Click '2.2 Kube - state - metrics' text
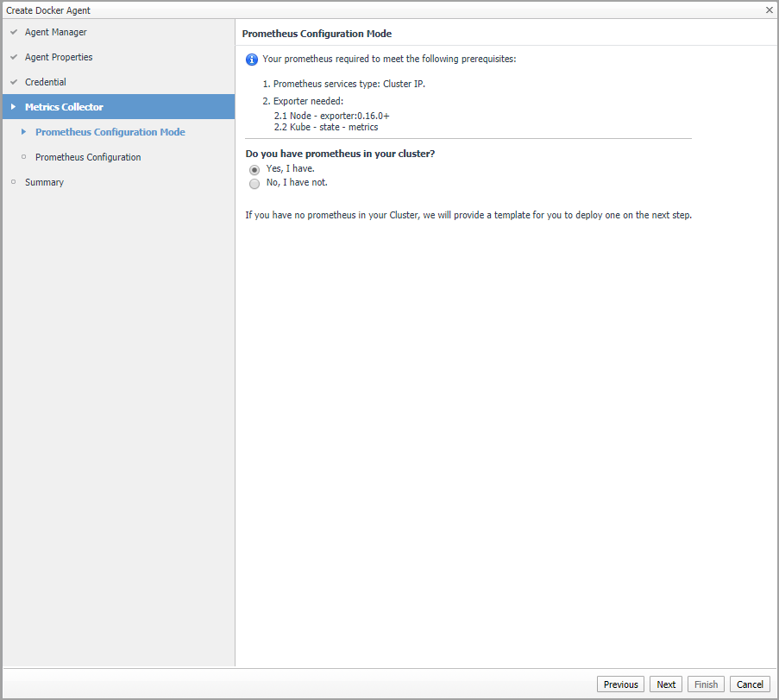Screen dimensions: 779x700 (x=326, y=127)
